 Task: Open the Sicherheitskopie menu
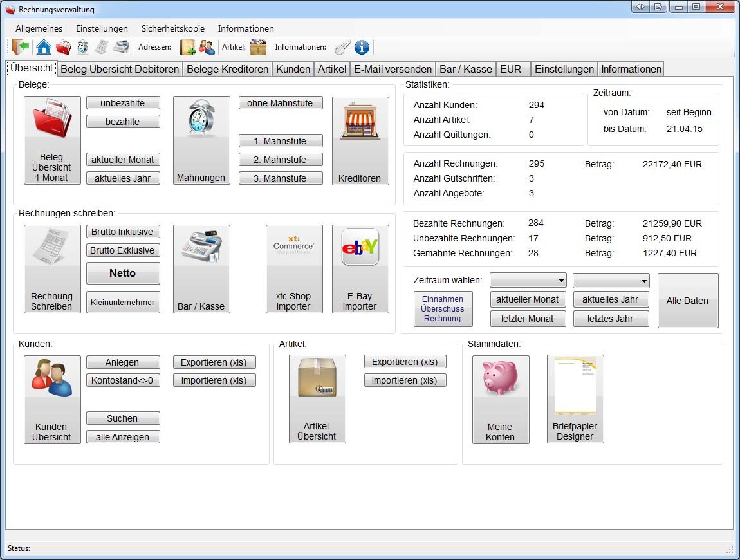pos(173,28)
